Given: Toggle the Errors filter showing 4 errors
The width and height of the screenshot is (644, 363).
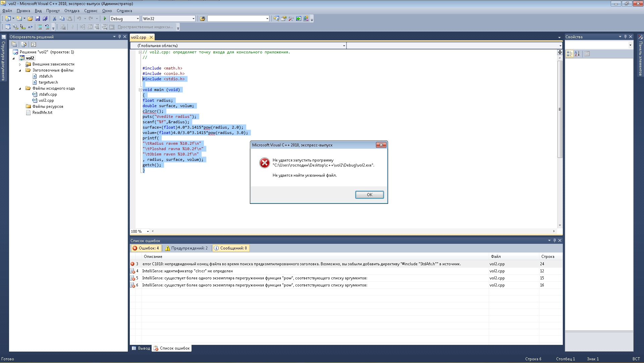Looking at the screenshot, I should [x=146, y=248].
